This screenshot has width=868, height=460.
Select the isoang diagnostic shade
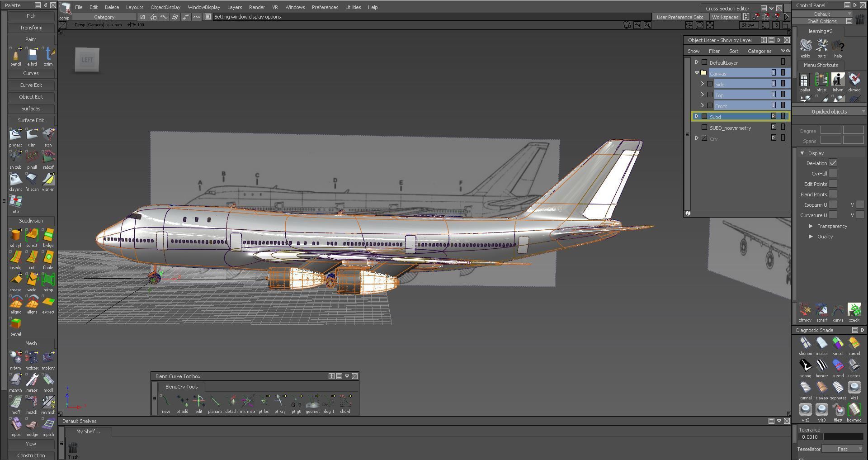(x=805, y=365)
